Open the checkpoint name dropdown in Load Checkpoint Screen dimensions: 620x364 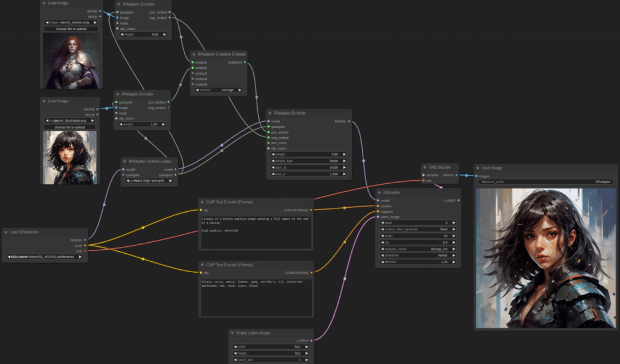coord(44,257)
